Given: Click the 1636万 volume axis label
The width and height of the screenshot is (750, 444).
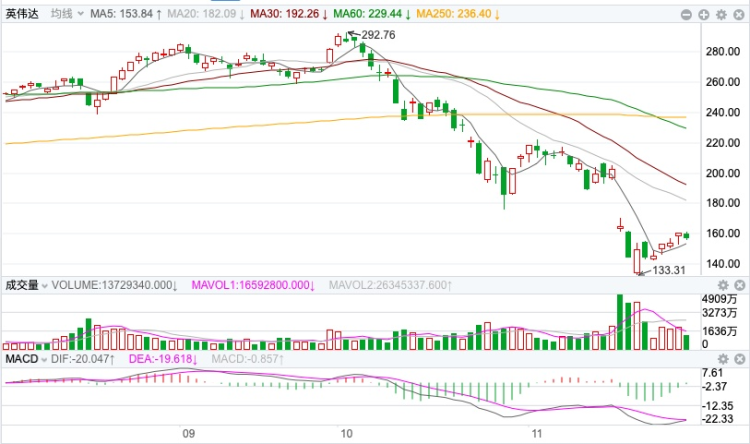Looking at the screenshot, I should (x=719, y=331).
